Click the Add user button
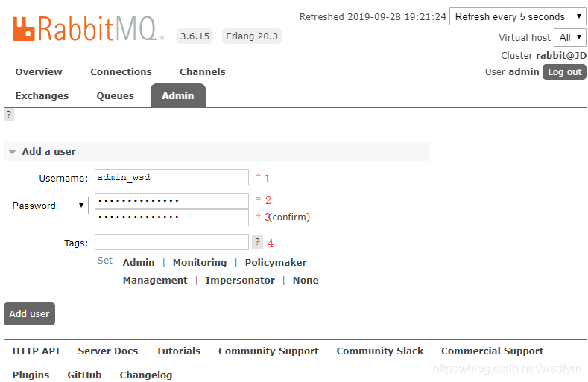Viewport: 588px width, 382px height. (29, 313)
